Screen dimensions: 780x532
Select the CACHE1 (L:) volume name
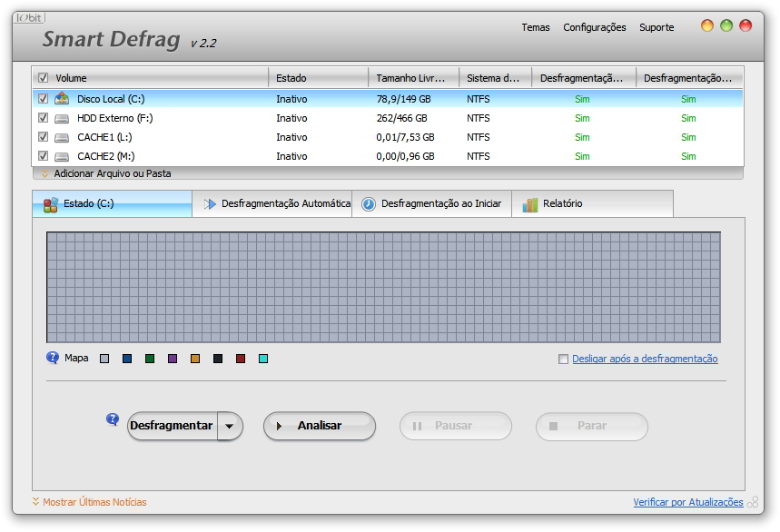click(104, 137)
